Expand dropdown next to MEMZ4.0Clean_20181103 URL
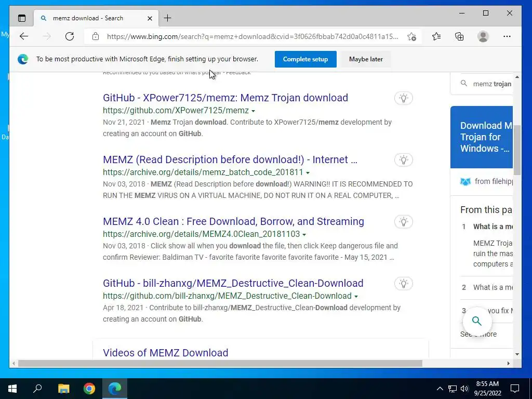 click(x=304, y=234)
